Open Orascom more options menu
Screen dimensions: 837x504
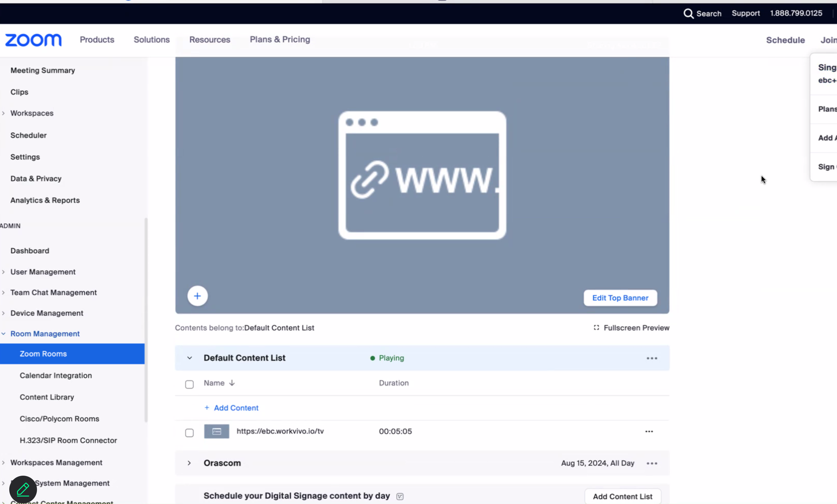[652, 463]
